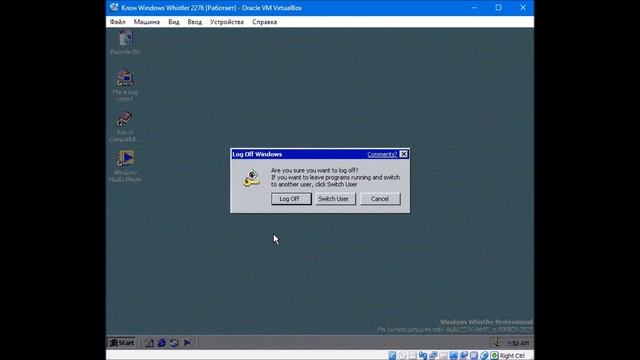640x360 pixels.
Task: Click the VirtualBox icon in the title bar
Action: [x=114, y=8]
